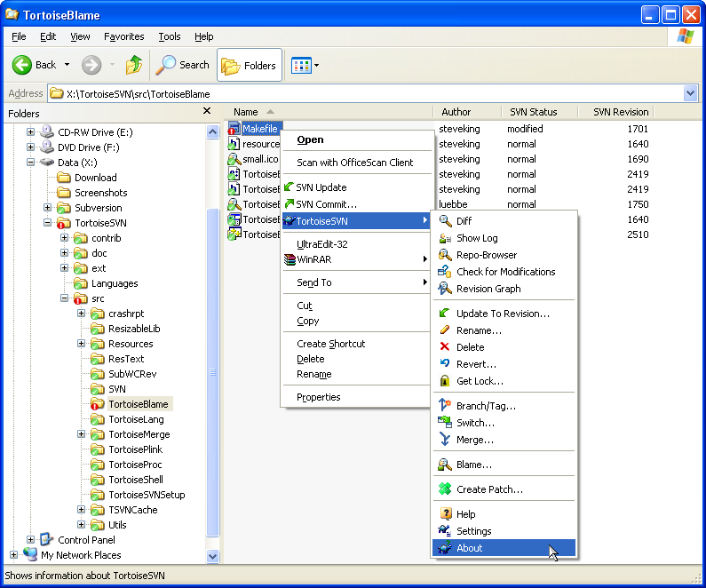Image resolution: width=706 pixels, height=588 pixels.
Task: Click the green Create Patch icon
Action: pyautogui.click(x=445, y=489)
